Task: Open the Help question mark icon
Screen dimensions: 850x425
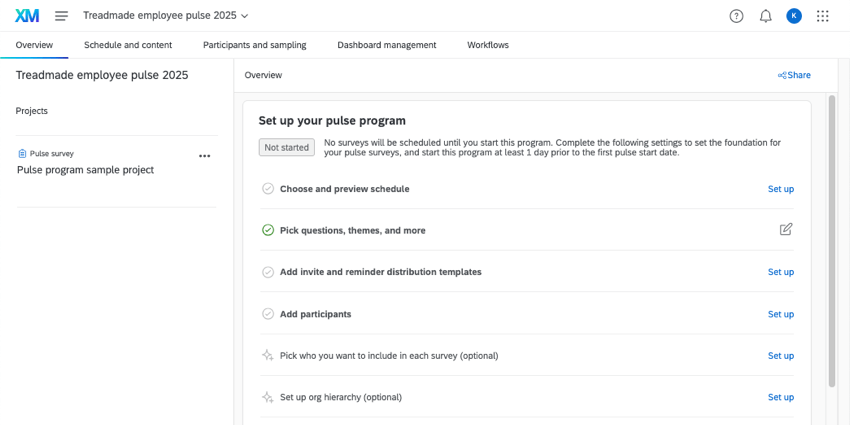Action: point(736,16)
